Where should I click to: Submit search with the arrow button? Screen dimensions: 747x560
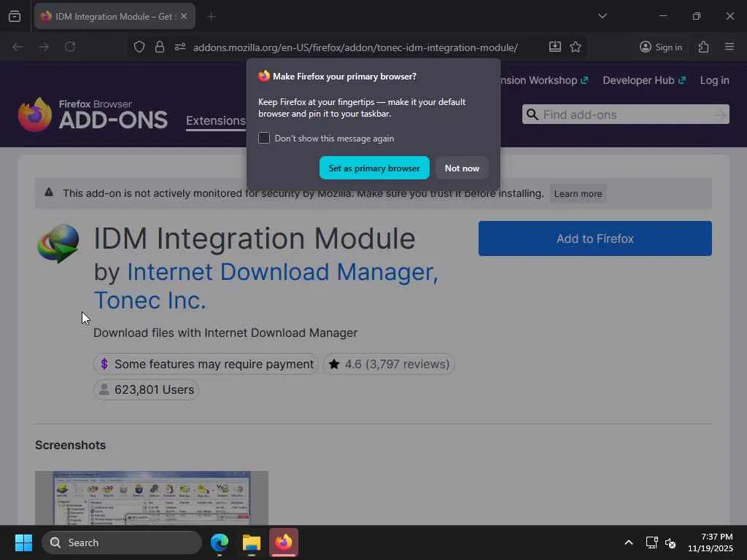point(720,114)
